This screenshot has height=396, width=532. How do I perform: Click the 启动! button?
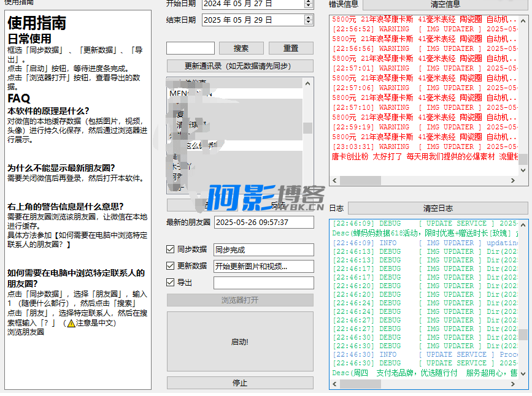(x=240, y=342)
